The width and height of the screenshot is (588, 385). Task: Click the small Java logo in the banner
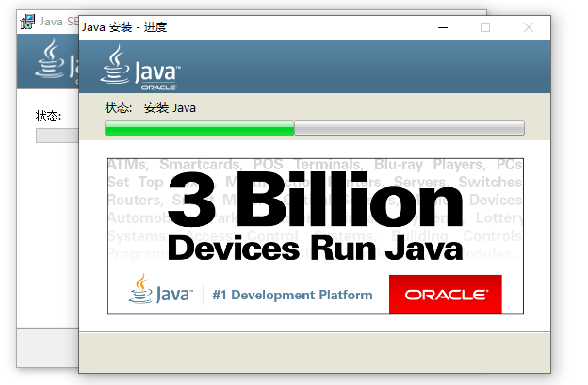160,289
